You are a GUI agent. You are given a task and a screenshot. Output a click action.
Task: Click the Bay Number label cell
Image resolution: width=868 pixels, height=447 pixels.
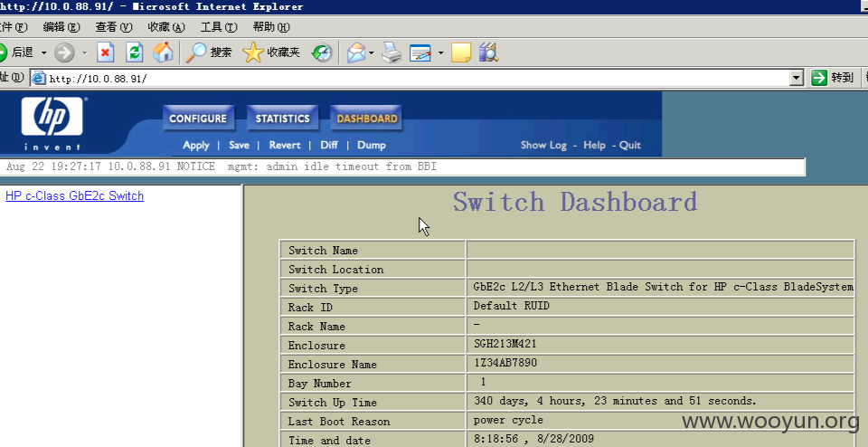coord(373,384)
